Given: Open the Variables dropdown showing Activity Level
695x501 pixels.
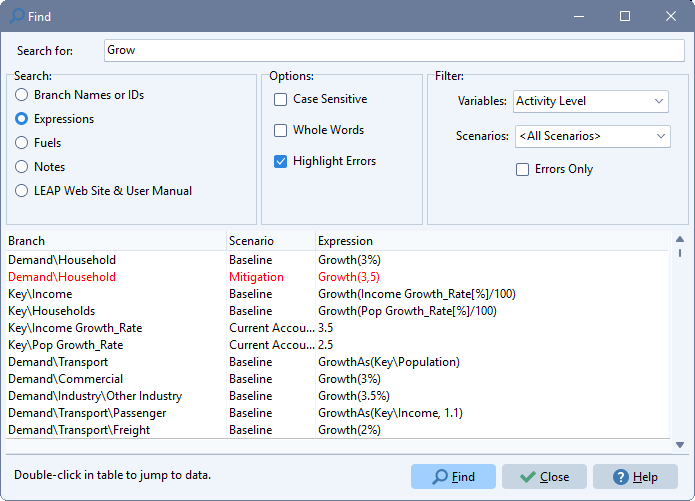Looking at the screenshot, I should pos(590,101).
